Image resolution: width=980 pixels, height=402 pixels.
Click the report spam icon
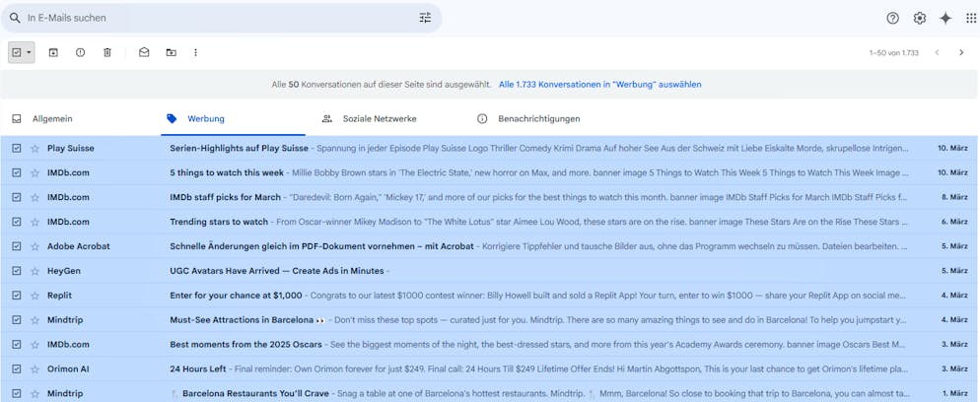point(80,52)
